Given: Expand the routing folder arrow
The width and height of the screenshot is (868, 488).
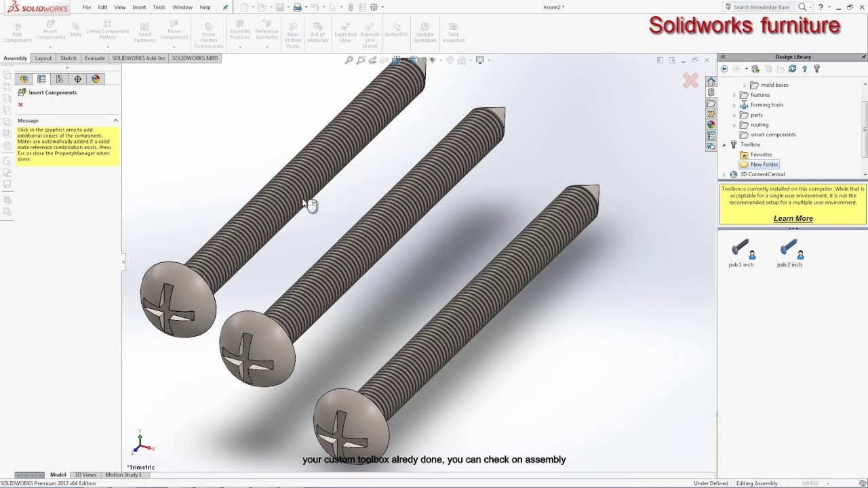Looking at the screenshot, I should (x=734, y=125).
